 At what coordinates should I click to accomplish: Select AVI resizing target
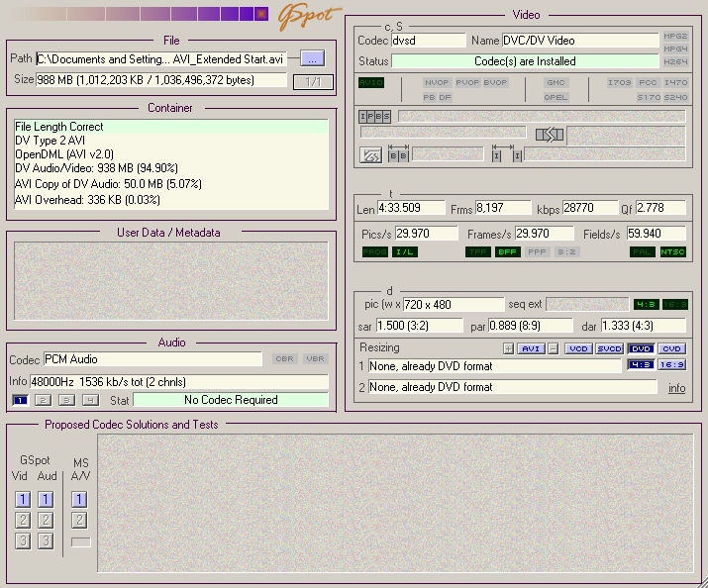point(531,348)
